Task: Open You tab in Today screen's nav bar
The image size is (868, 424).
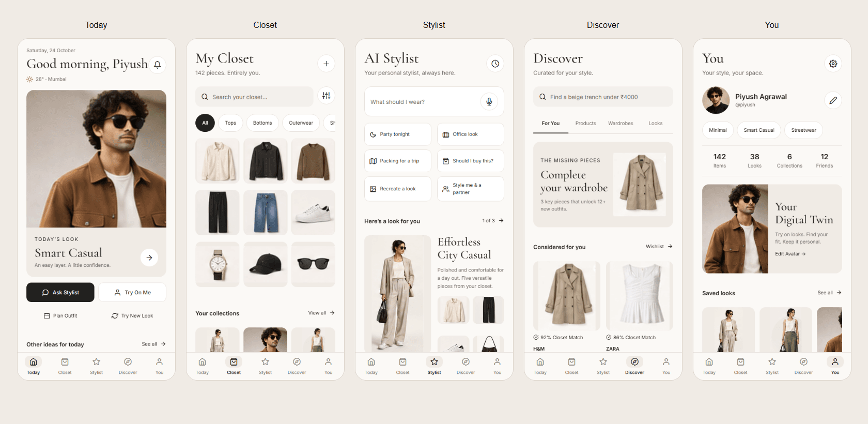Action: coord(159,366)
